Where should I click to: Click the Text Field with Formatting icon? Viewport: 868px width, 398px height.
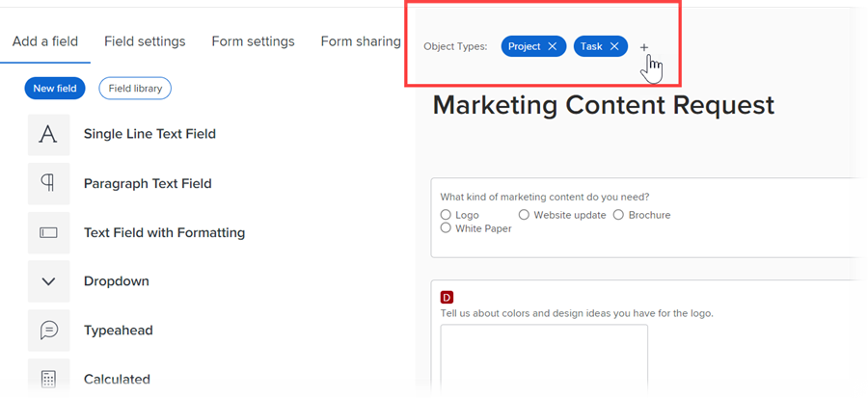[x=48, y=233]
